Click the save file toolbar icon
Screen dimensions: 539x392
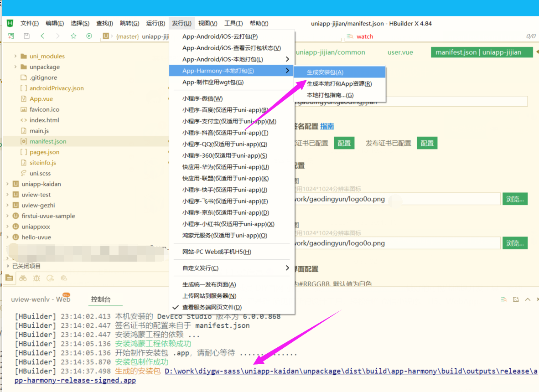click(x=26, y=36)
